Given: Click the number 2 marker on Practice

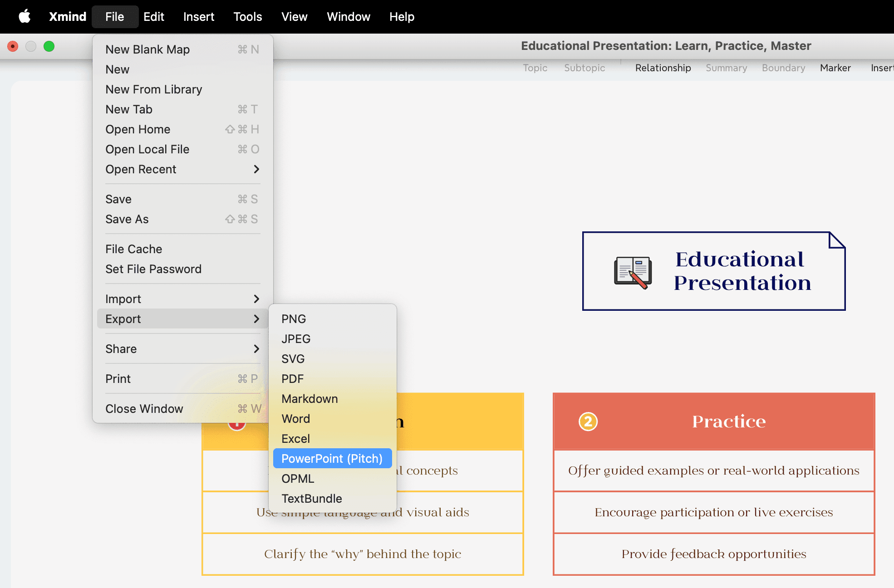Looking at the screenshot, I should 588,421.
